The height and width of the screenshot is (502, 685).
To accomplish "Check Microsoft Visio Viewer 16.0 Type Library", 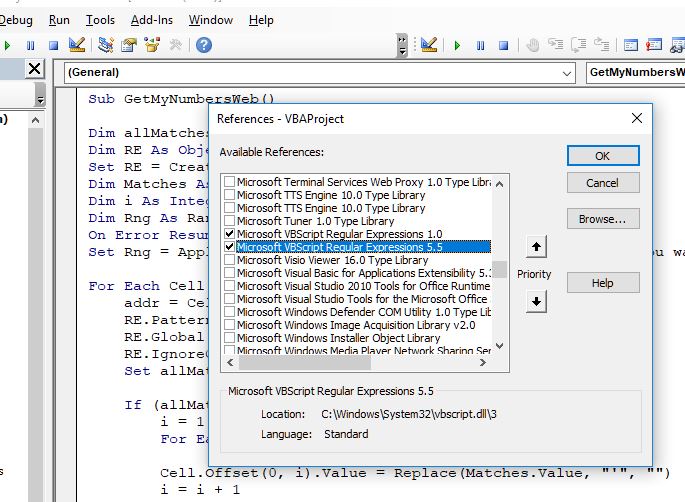I will (x=229, y=260).
